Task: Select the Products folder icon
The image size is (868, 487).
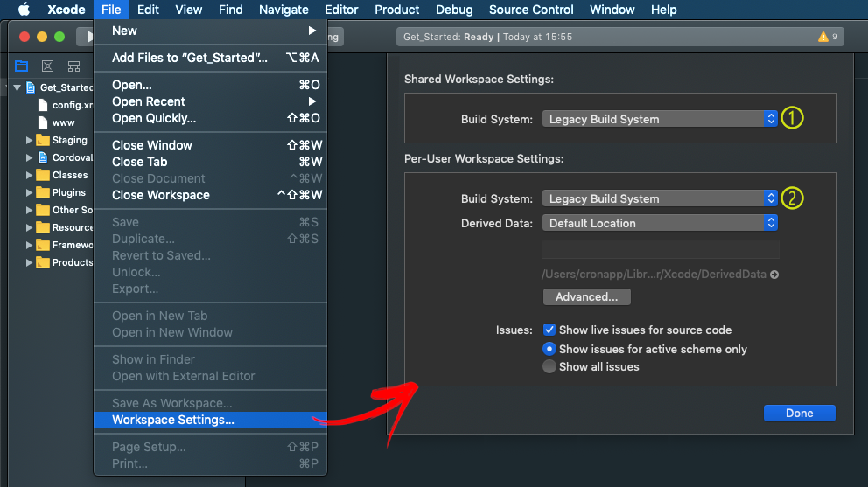Action: coord(43,262)
